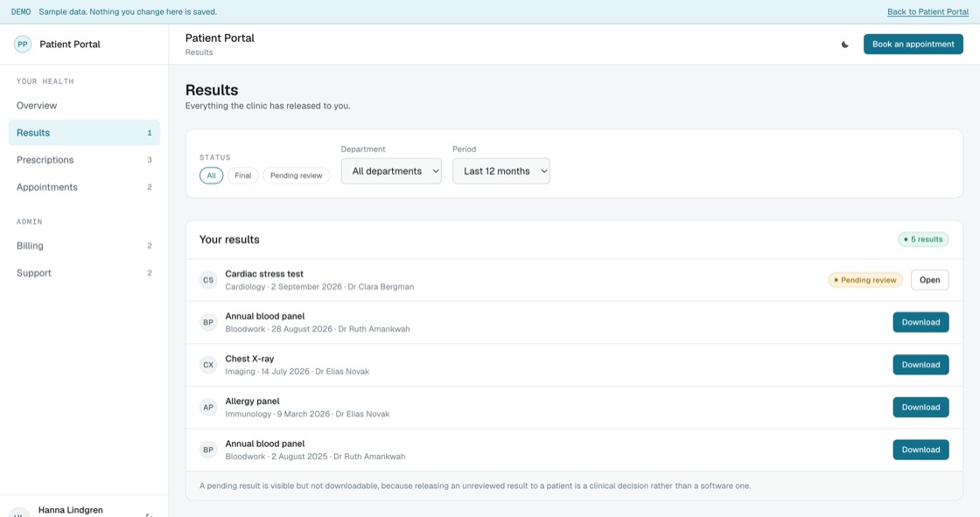The image size is (980, 517).
Task: Follow the Back to Patient Portal link
Action: 927,12
